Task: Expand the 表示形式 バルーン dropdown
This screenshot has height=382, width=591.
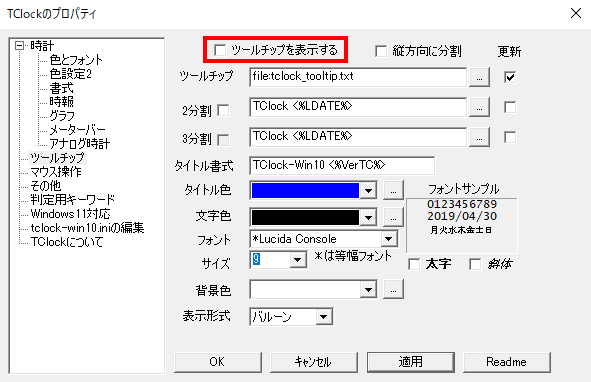Action: [x=323, y=317]
